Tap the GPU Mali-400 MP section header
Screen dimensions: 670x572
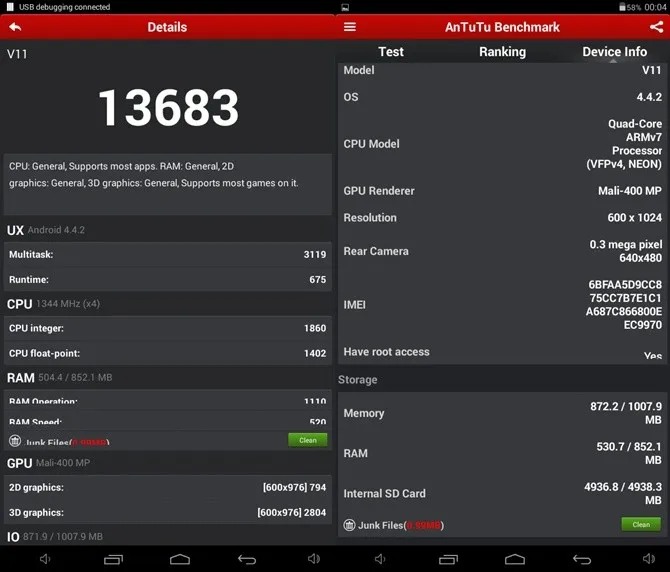48,463
